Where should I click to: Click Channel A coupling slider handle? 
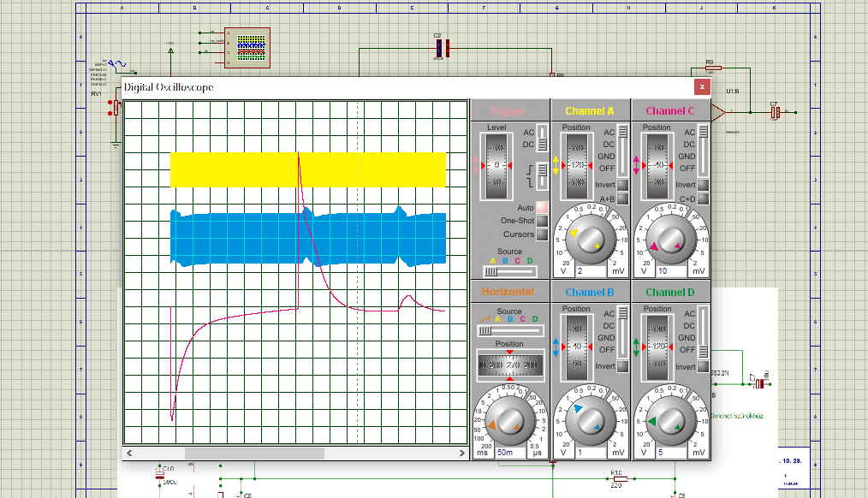(623, 131)
